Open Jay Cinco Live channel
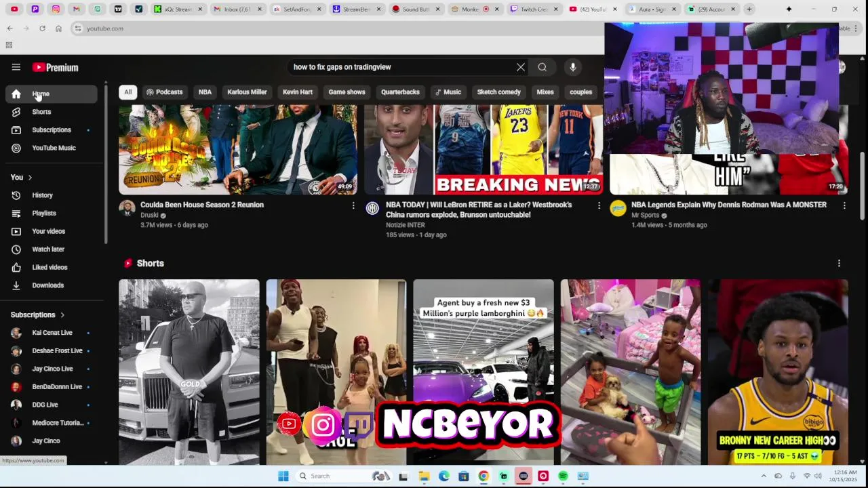868x488 pixels. 52,369
